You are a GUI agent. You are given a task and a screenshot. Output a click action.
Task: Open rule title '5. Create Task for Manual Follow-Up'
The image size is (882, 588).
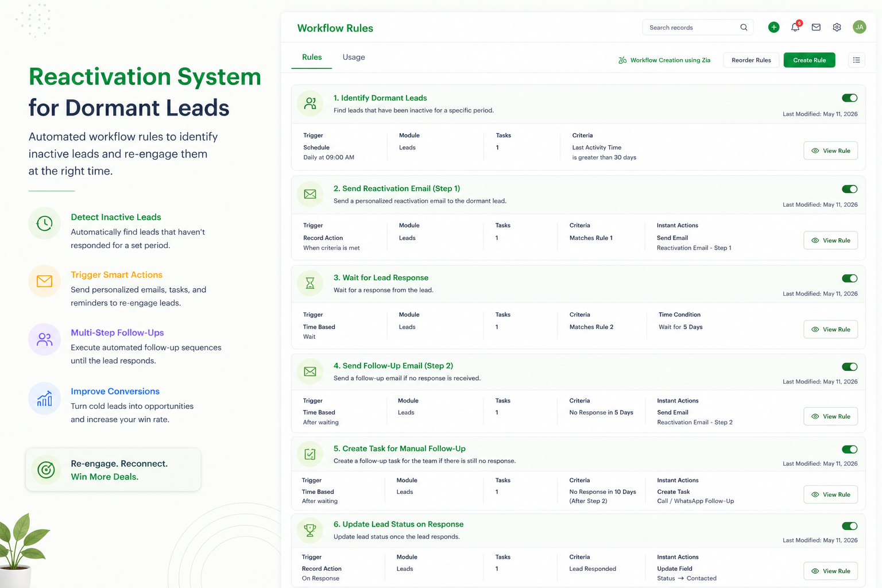(x=400, y=448)
